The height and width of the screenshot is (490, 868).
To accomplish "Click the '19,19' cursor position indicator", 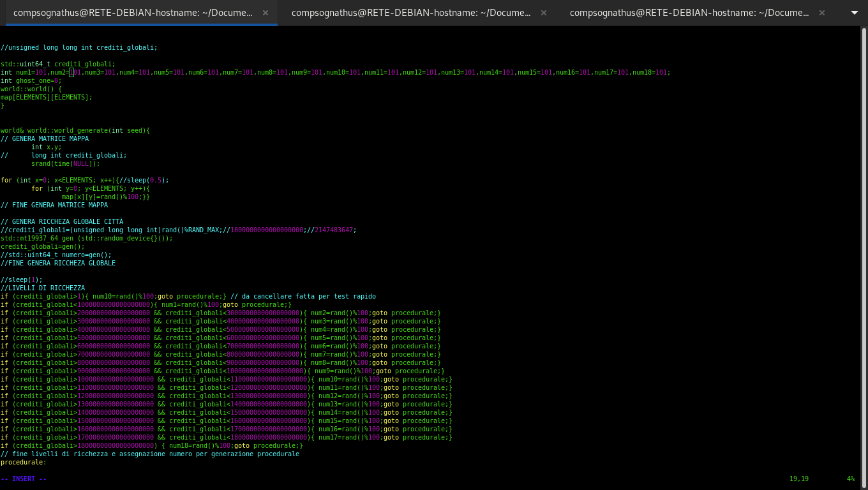I will [x=799, y=479].
